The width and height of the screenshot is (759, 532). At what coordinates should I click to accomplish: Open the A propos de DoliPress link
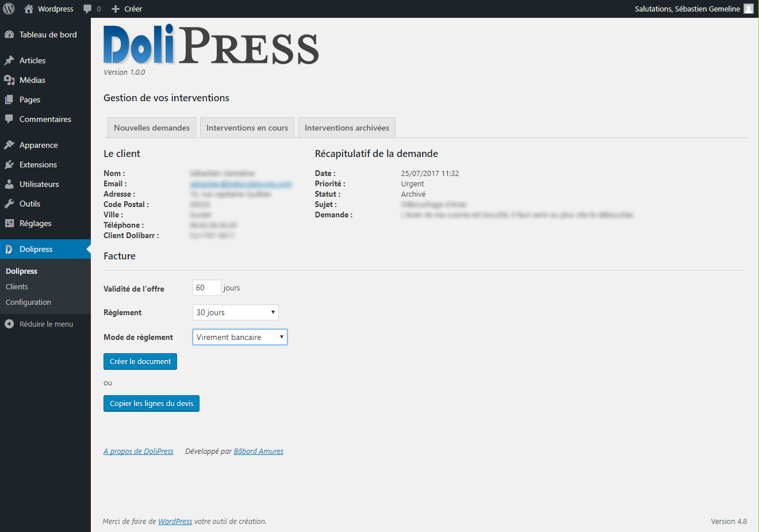point(138,451)
